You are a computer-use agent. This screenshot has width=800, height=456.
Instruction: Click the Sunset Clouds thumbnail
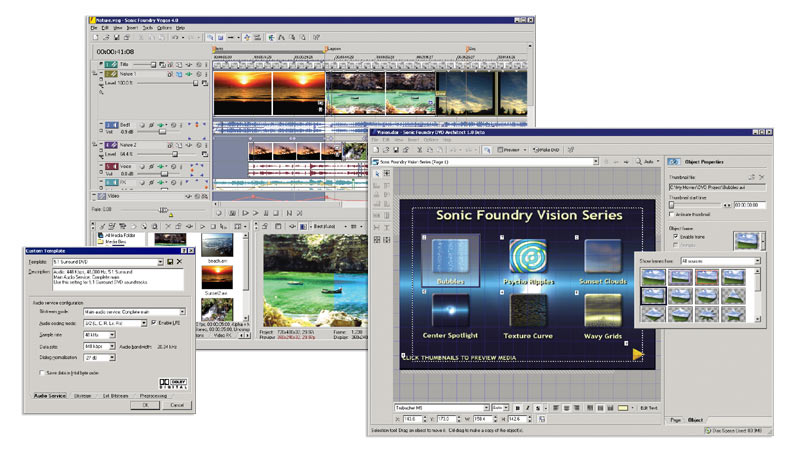603,256
